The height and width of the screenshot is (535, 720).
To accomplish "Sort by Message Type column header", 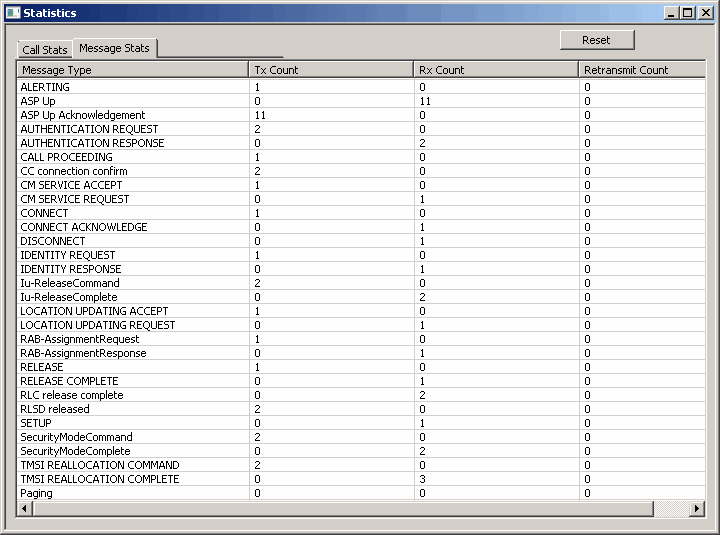I will [133, 70].
